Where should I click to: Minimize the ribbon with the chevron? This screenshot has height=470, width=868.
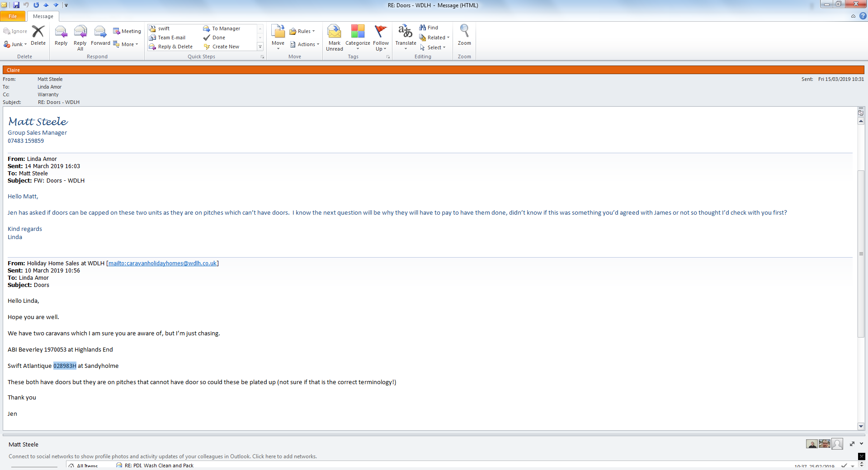853,16
